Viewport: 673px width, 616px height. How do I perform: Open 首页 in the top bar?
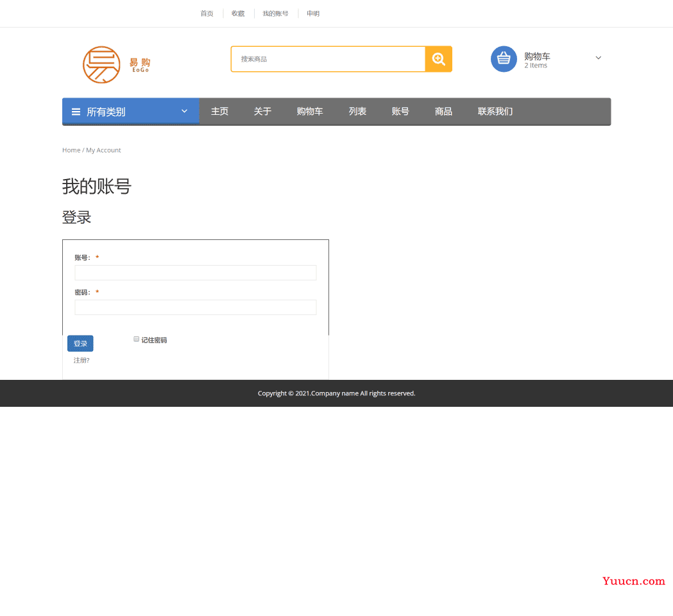pyautogui.click(x=207, y=13)
